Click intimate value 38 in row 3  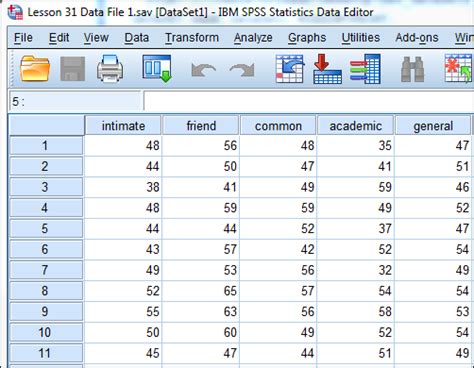[123, 187]
